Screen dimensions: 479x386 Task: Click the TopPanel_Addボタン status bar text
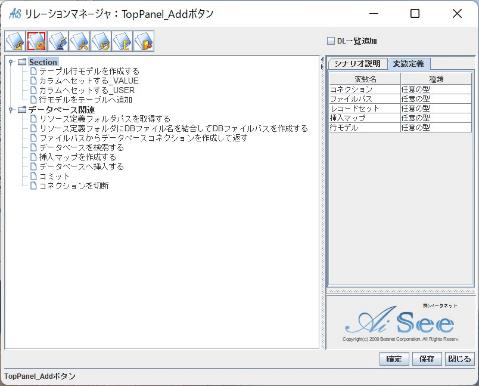click(x=40, y=376)
